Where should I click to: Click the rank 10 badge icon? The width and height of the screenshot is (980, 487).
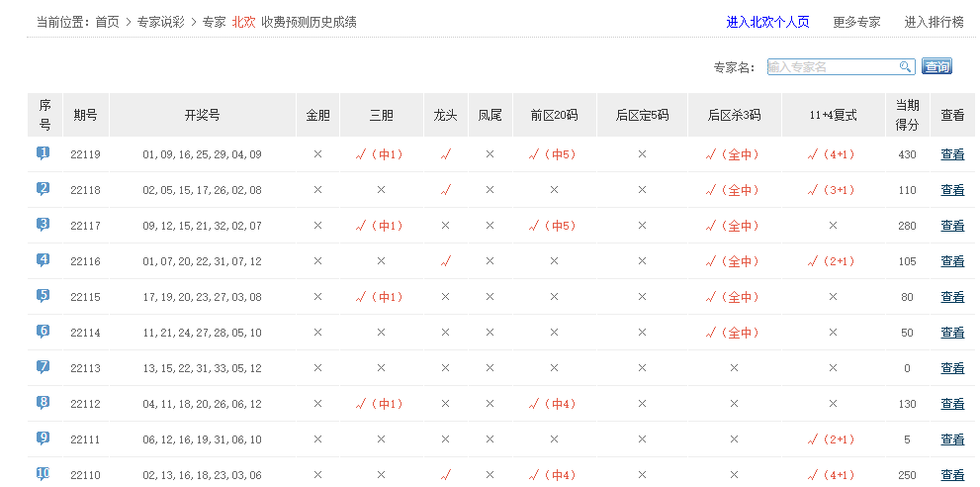(x=44, y=474)
